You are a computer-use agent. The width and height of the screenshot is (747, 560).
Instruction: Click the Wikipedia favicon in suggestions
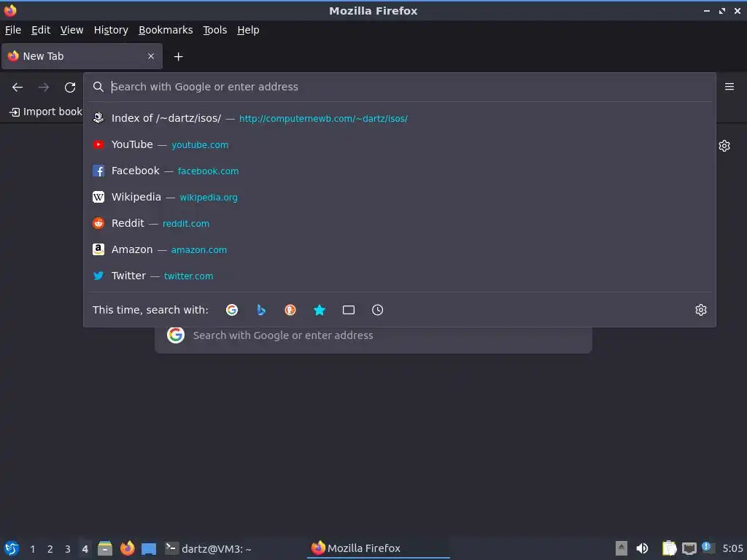click(x=98, y=197)
